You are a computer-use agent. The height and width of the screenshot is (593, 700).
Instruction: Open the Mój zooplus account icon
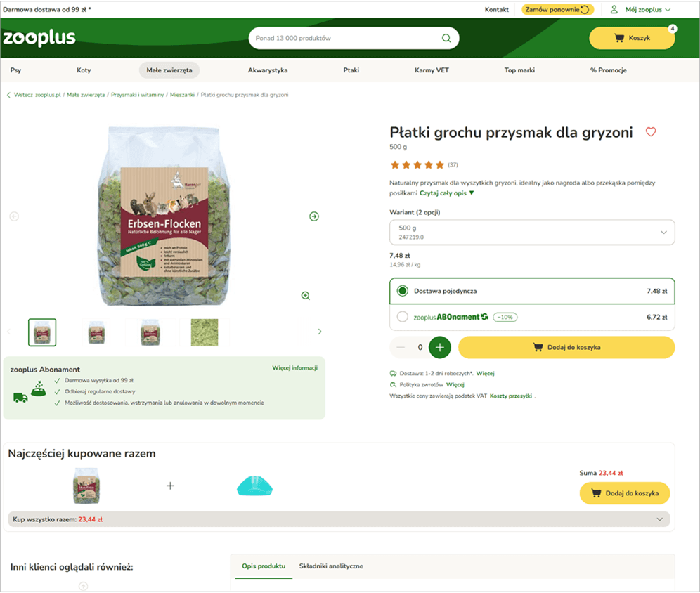[614, 9]
